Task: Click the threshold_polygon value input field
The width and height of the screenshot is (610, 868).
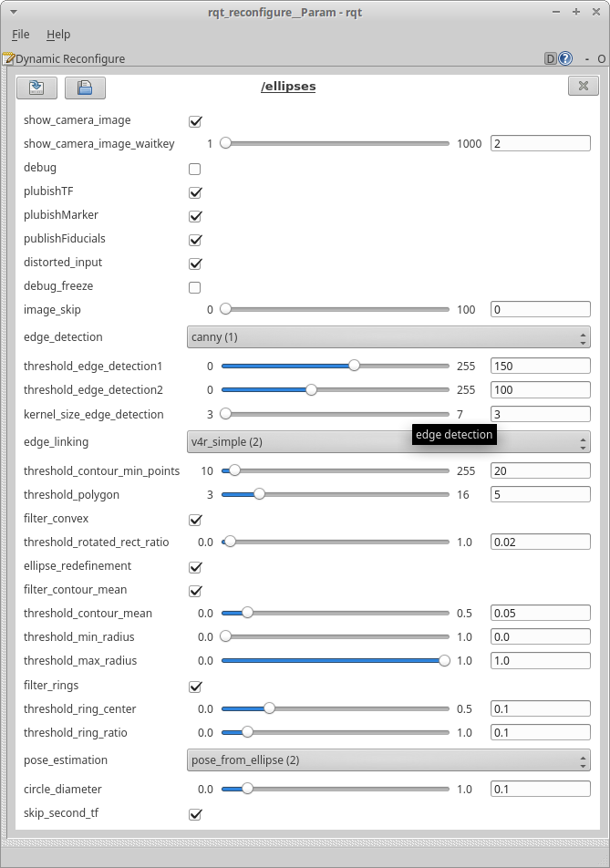Action: pyautogui.click(x=540, y=495)
